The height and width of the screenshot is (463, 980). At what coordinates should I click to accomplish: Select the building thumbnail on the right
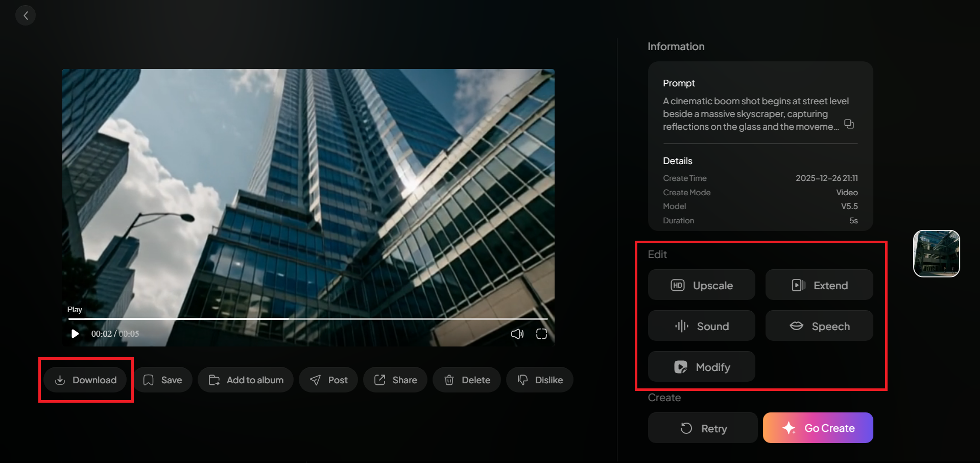click(937, 253)
